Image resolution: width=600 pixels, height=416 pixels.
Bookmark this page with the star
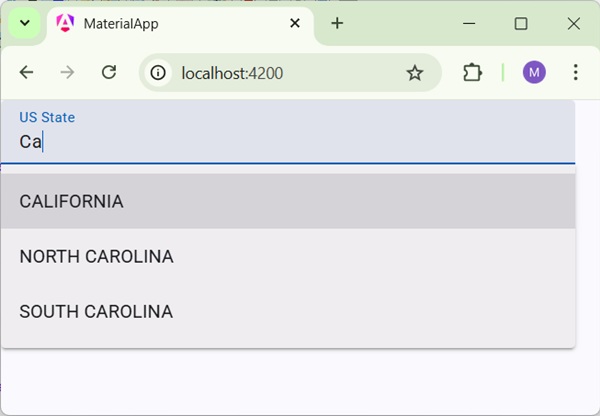point(415,72)
